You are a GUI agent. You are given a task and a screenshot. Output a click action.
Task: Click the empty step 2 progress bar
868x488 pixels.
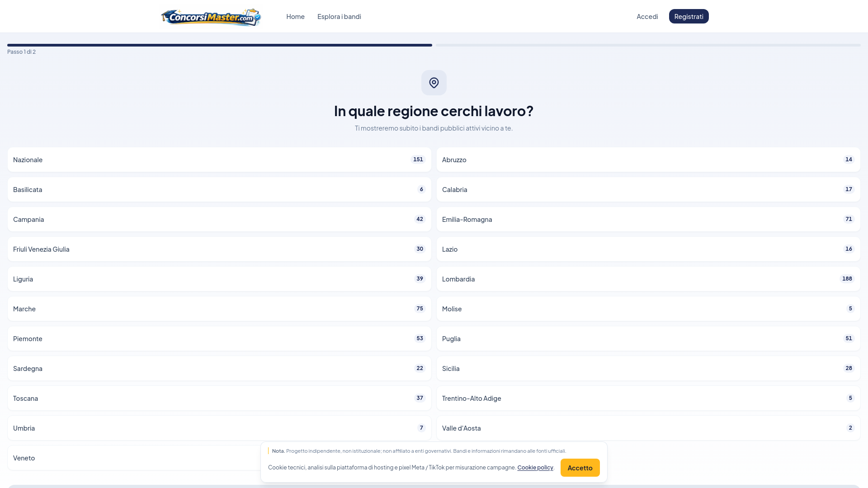point(648,45)
